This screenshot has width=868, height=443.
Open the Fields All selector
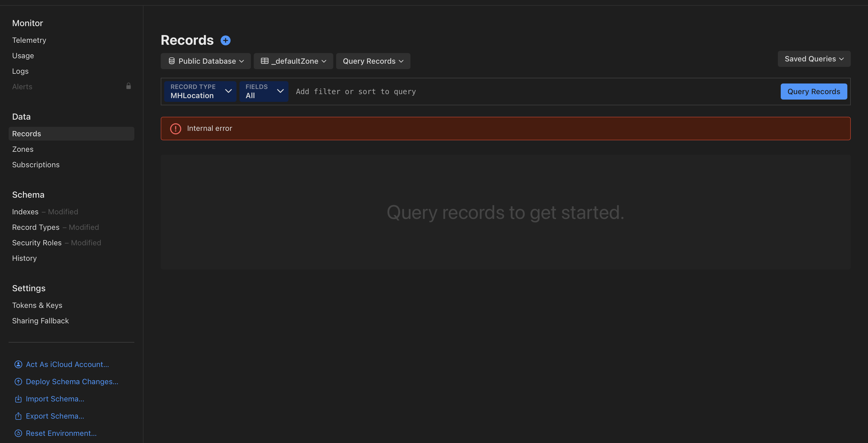[x=264, y=91]
